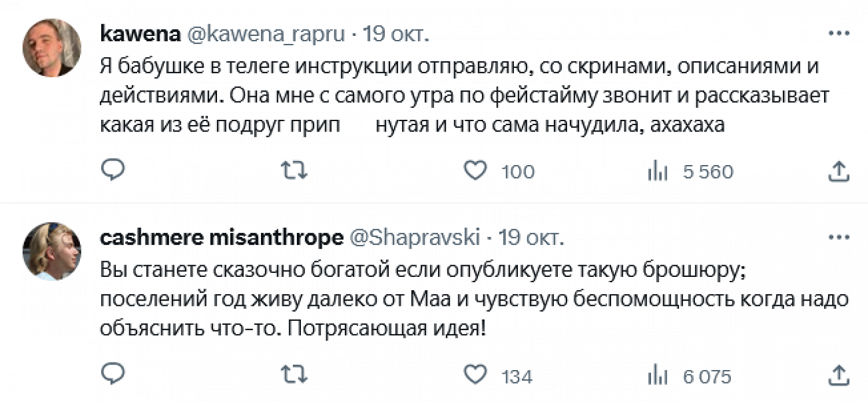Retweet cashmere misanthrope's post
This screenshot has width=868, height=402.
[x=293, y=376]
